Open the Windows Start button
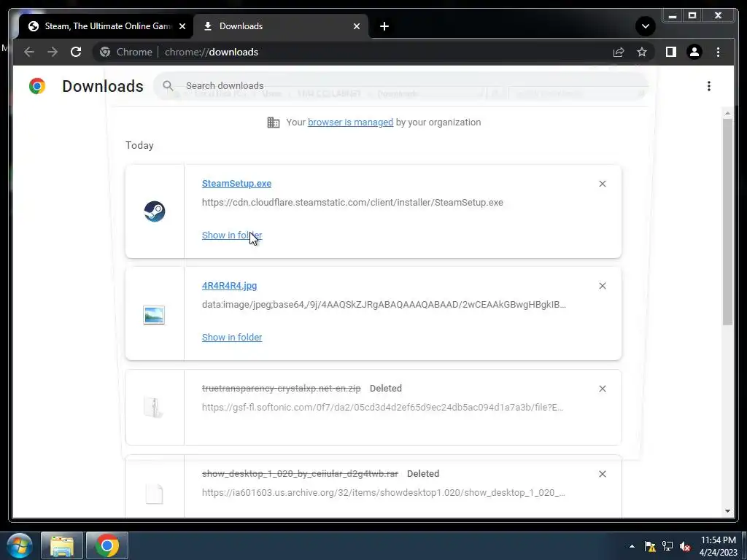This screenshot has height=560, width=747. 20,545
